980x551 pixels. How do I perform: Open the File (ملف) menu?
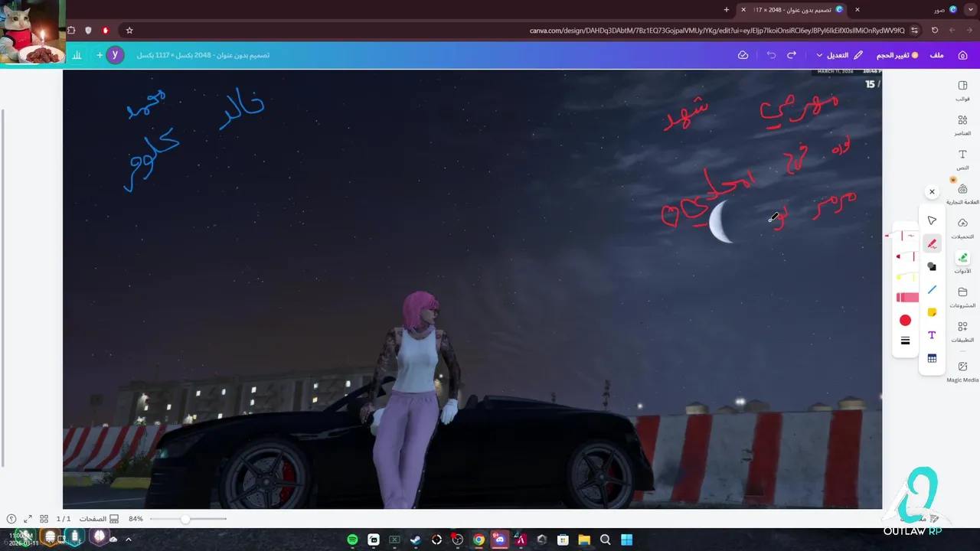pos(936,55)
